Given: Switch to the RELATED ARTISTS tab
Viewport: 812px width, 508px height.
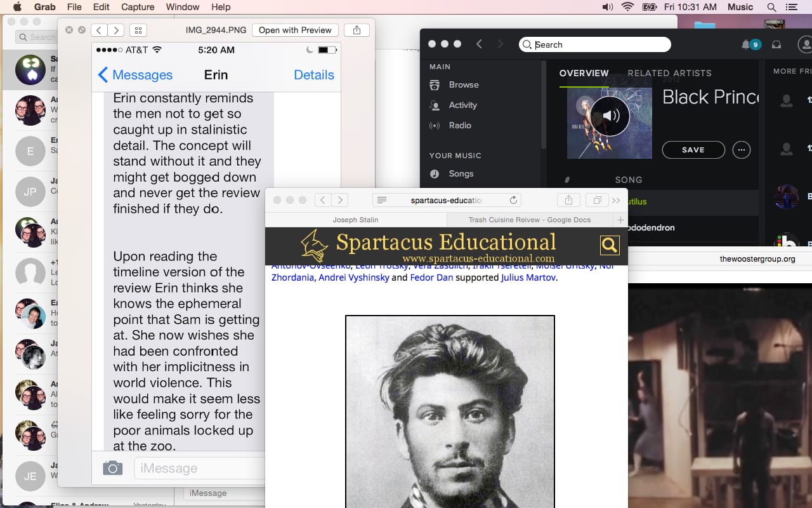Looking at the screenshot, I should pos(669,73).
